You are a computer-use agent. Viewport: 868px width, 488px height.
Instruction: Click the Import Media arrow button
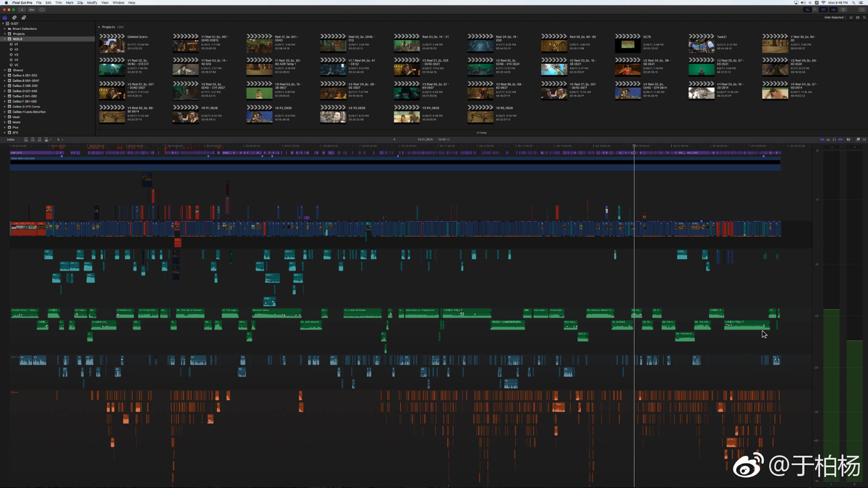(22, 10)
